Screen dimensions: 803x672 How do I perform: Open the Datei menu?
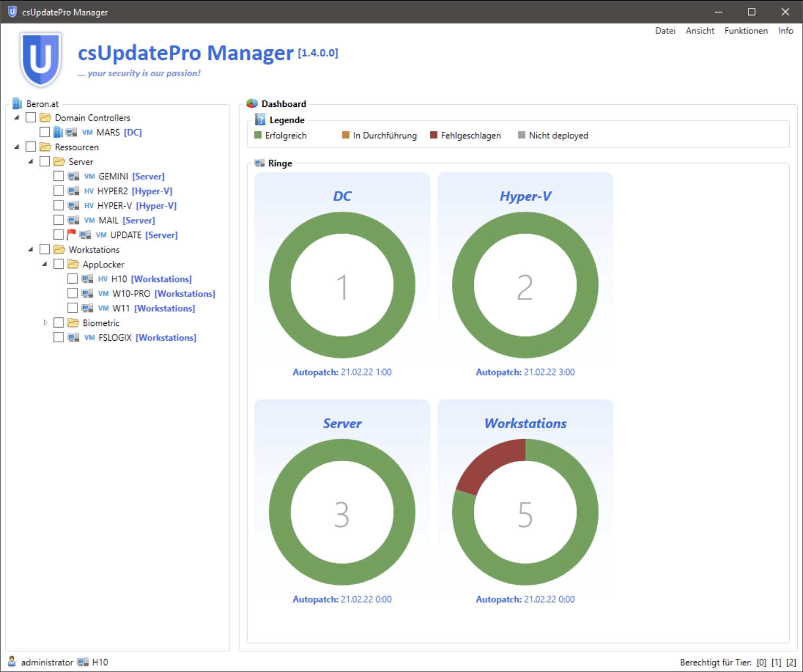[x=665, y=31]
